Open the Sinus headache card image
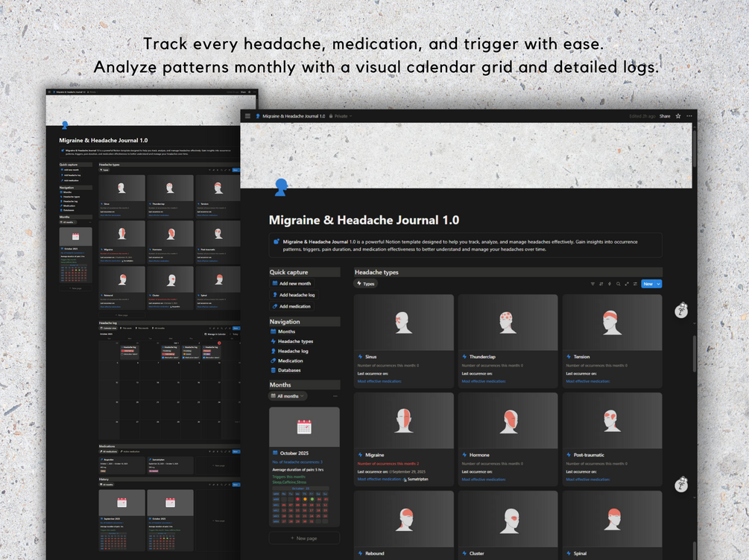 [404, 322]
